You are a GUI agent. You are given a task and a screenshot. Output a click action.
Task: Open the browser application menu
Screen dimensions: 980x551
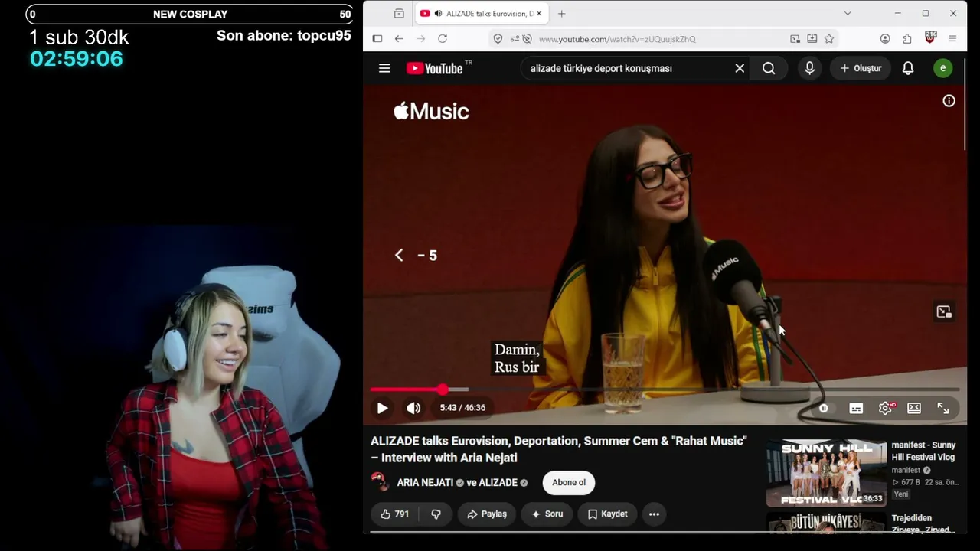[952, 39]
